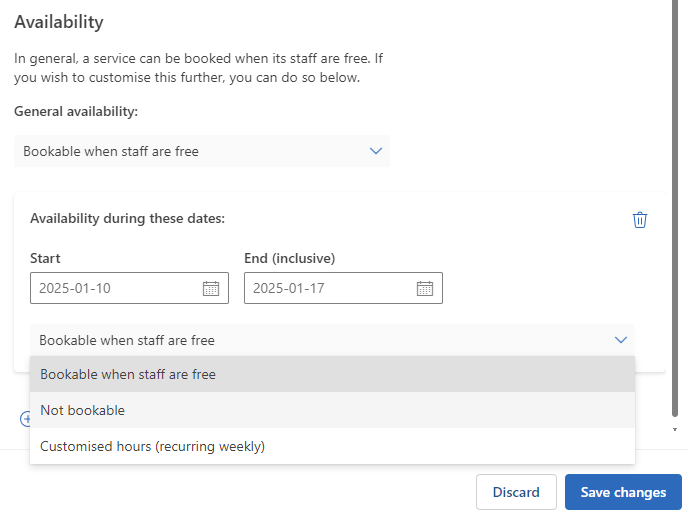
Task: Click the 'End (inclusive)' field label
Action: point(289,258)
